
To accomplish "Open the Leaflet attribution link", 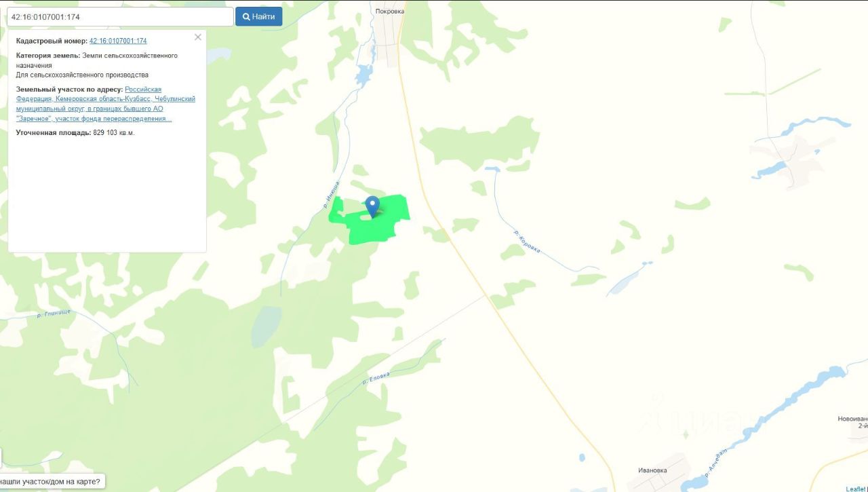I will (x=856, y=488).
